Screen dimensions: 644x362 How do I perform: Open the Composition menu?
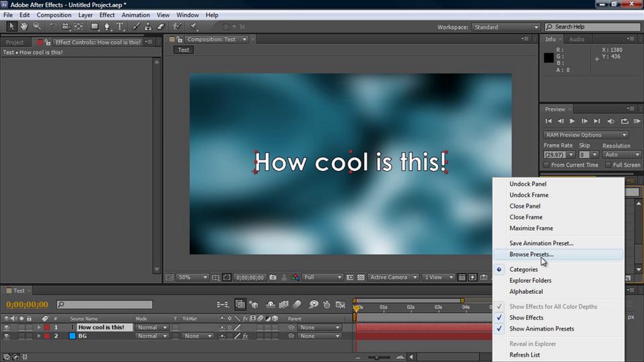point(54,15)
